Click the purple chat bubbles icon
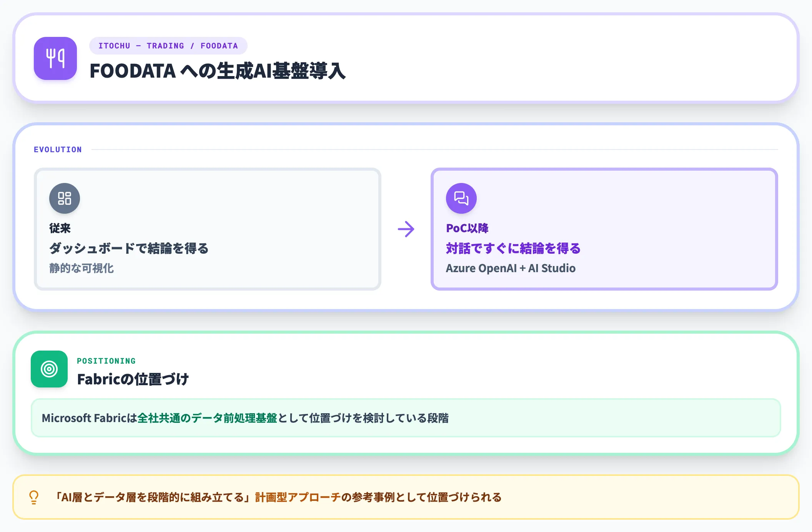 tap(461, 198)
